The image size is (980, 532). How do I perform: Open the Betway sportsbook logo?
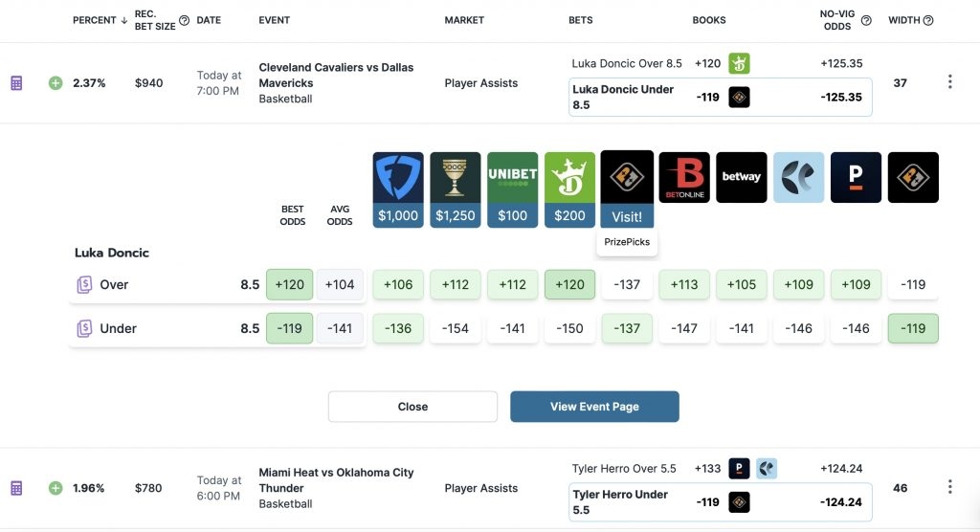[x=742, y=177]
